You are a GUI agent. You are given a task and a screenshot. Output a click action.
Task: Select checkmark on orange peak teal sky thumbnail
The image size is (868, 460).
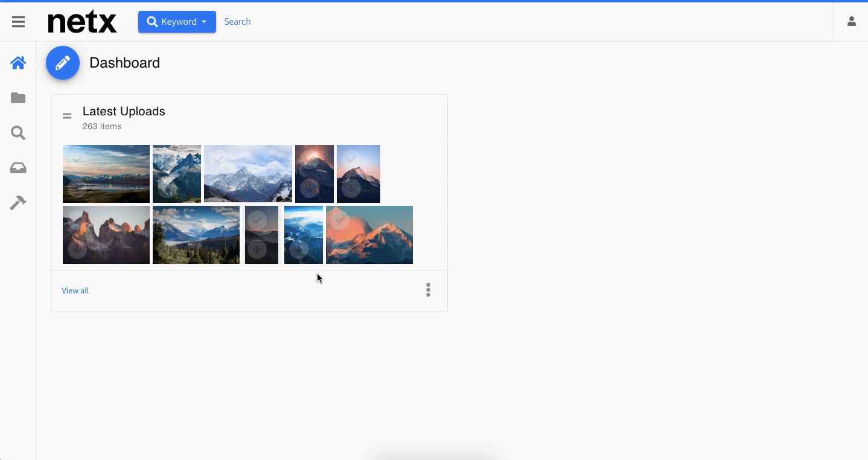point(340,220)
